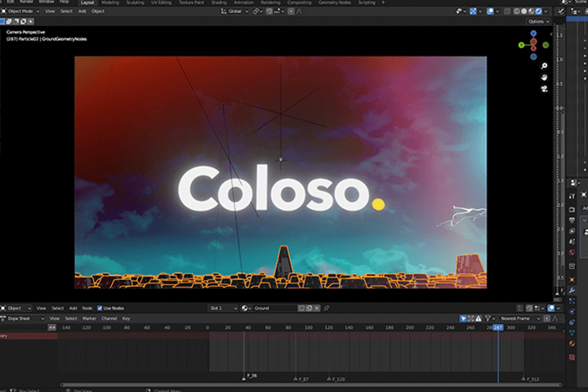
Task: Open the Tool properties tab icon
Action: (x=572, y=196)
